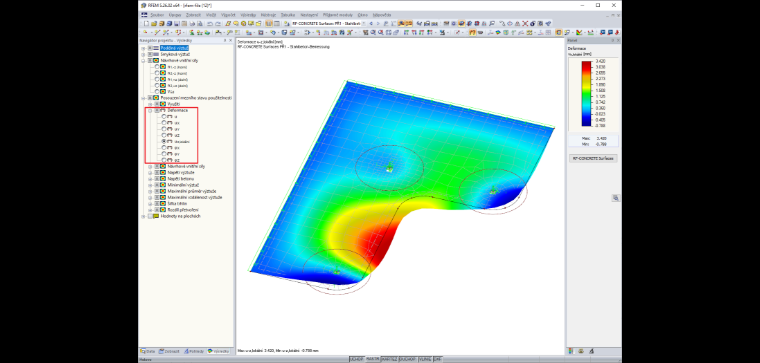Viewport: 760px width, 363px height.
Task: Click the dark blue bottom of scale
Action: coord(587,123)
